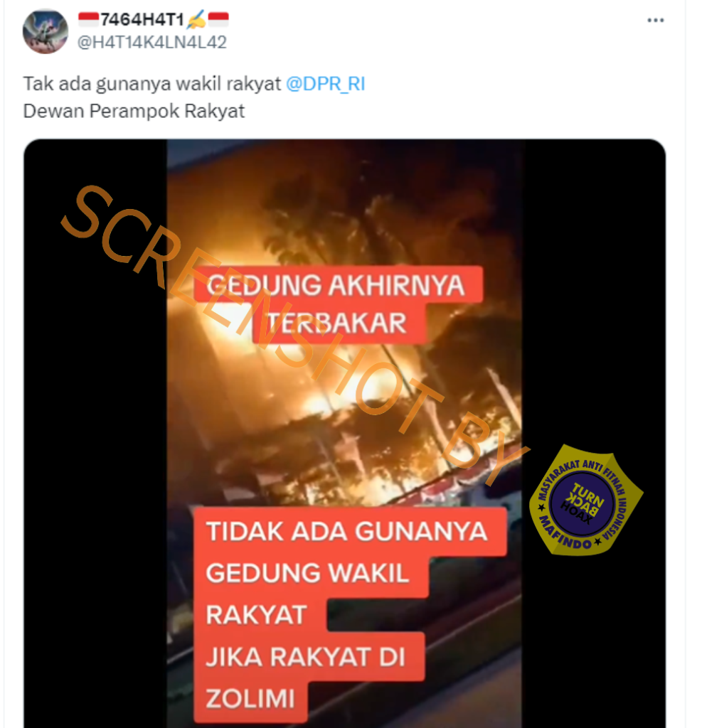Open the tweet's three-dot more options menu
The height and width of the screenshot is (728, 702).
(656, 21)
